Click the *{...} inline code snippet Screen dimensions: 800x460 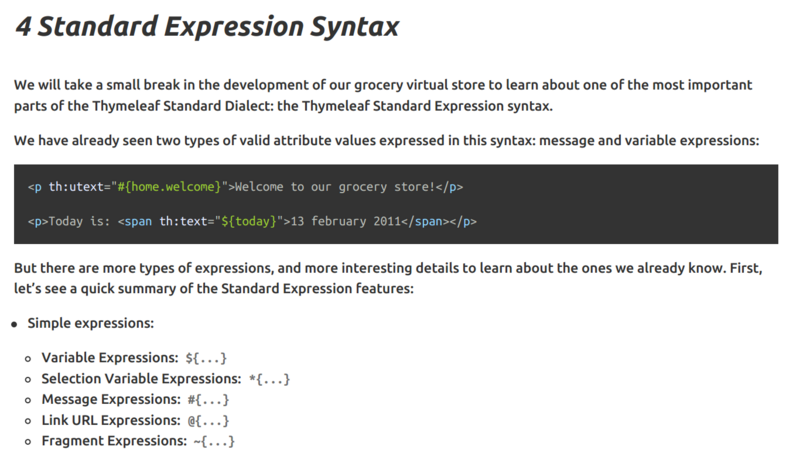coord(270,378)
